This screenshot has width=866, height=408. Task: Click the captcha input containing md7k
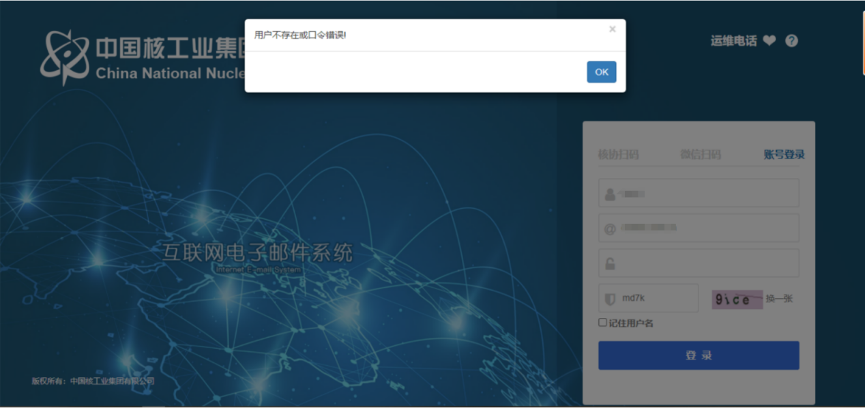[x=655, y=299]
